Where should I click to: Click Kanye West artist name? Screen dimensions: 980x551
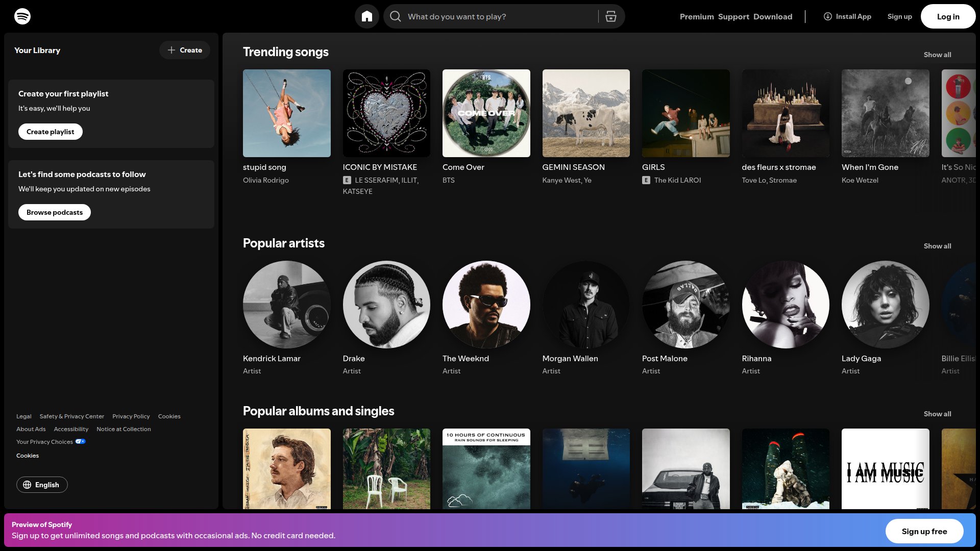(561, 180)
